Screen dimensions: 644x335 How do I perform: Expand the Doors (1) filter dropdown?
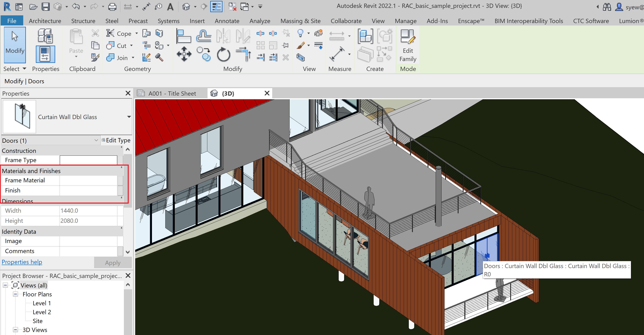tap(97, 140)
